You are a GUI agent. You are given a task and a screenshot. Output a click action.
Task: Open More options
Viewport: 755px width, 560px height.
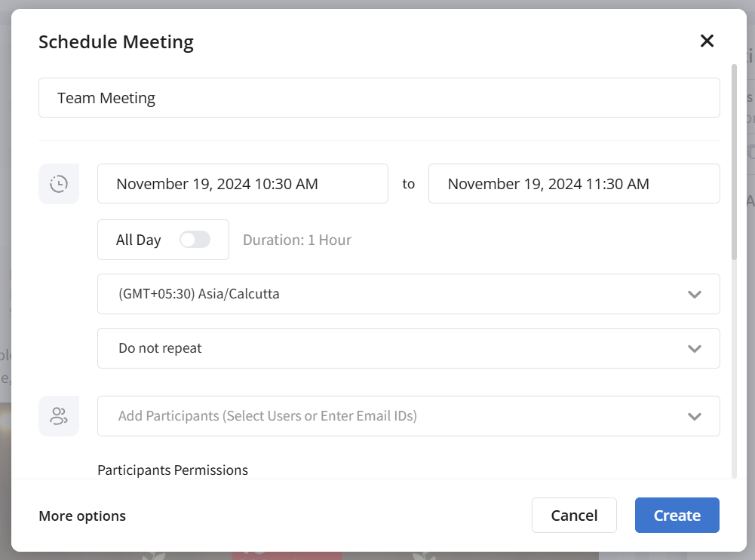point(82,516)
